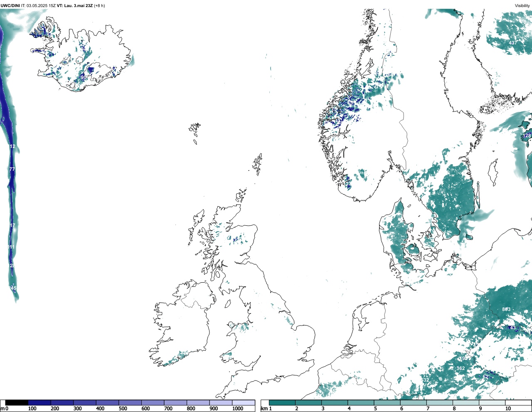The width and height of the screenshot is (532, 412).
Task: Click the '5' tick label in km legend
Action: point(375,409)
